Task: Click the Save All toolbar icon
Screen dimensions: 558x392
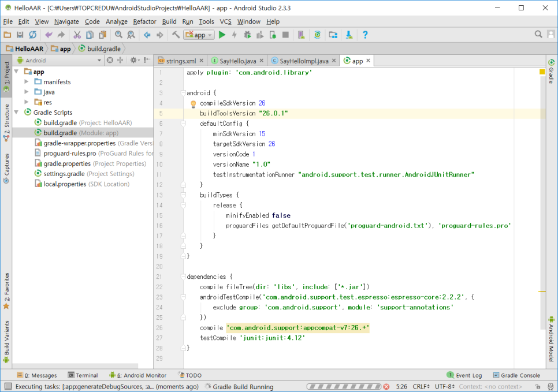Action: tap(20, 35)
